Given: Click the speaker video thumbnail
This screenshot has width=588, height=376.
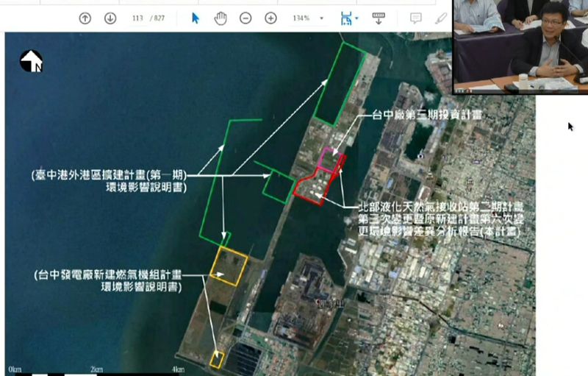Looking at the screenshot, I should coord(520,46).
